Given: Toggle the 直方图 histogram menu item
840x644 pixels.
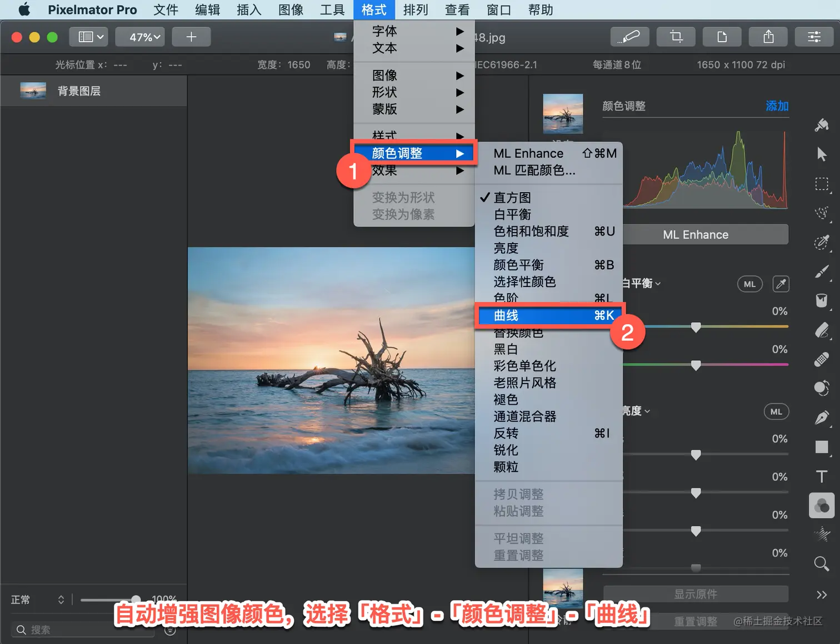Looking at the screenshot, I should coord(548,198).
